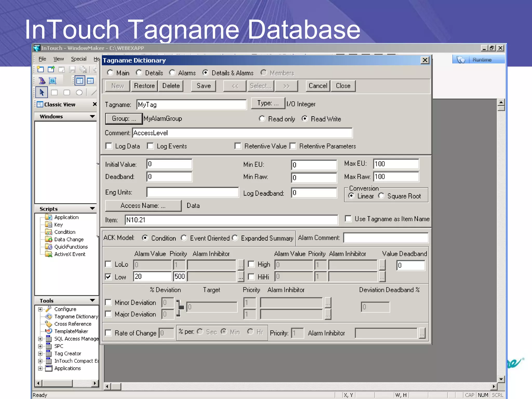Close the Classic View panel
This screenshot has width=532, height=399.
pos(95,104)
